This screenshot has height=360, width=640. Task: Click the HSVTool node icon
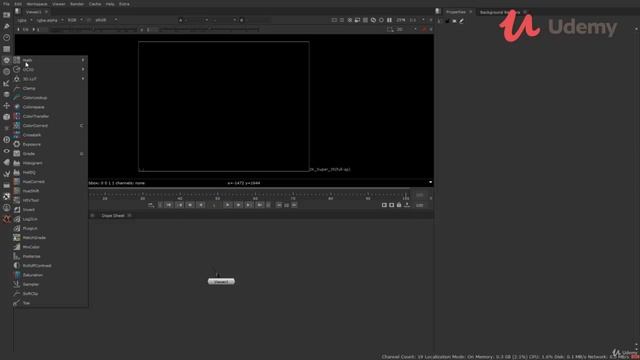click(17, 200)
